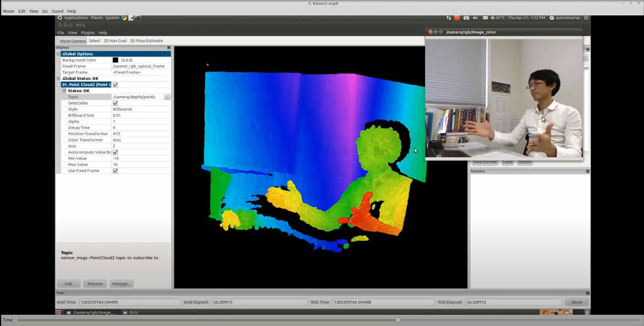Toggle the Selectable checkbox

point(115,103)
